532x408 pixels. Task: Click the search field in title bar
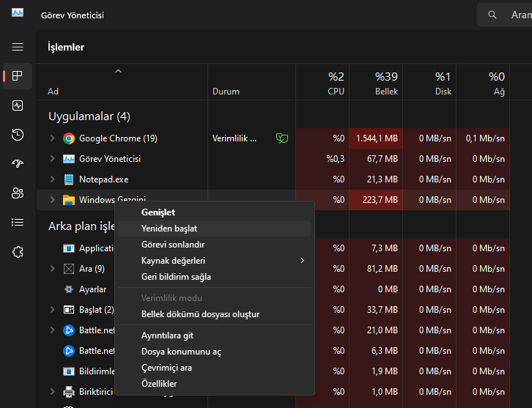pyautogui.click(x=506, y=15)
